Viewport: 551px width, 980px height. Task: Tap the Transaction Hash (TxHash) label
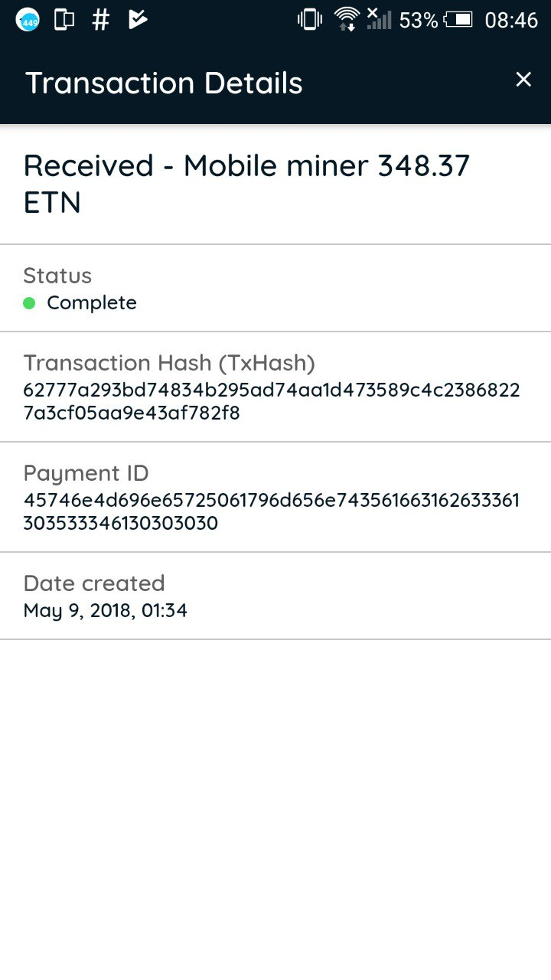point(169,363)
